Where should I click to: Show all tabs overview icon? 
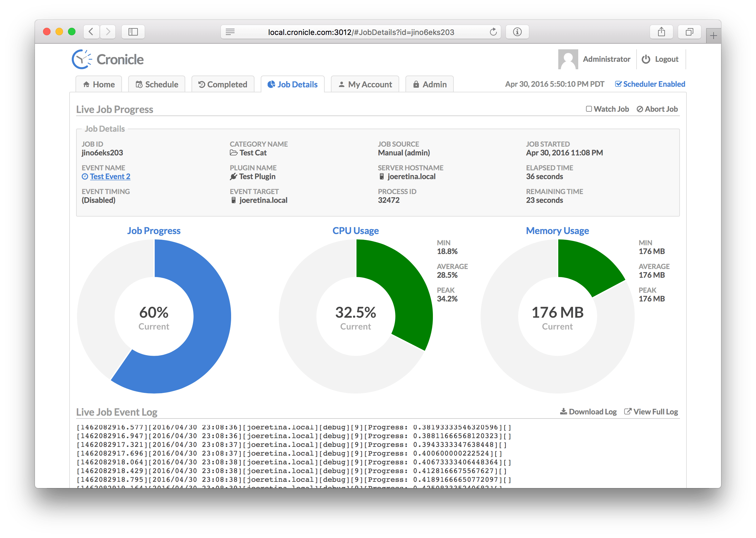[689, 32]
